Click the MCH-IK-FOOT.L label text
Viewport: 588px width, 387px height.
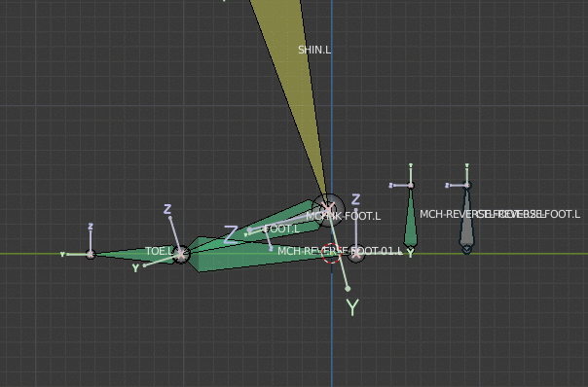[344, 216]
